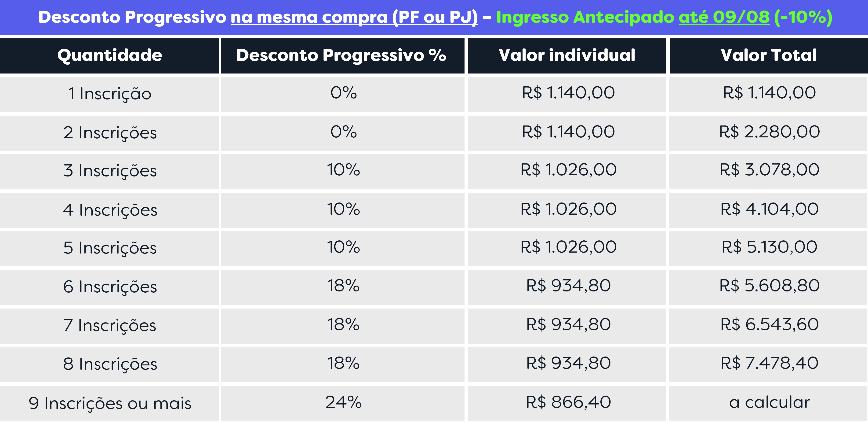Click the "Ingresso Antecipado" green title text

(x=585, y=17)
